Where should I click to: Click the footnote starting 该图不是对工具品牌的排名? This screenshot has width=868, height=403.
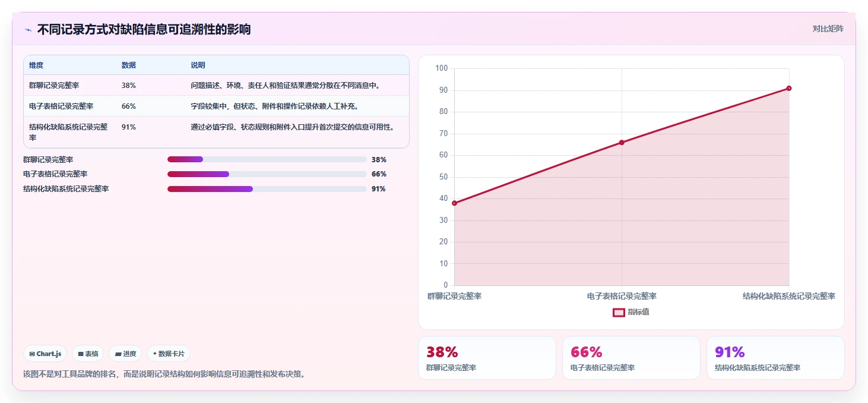(x=164, y=374)
